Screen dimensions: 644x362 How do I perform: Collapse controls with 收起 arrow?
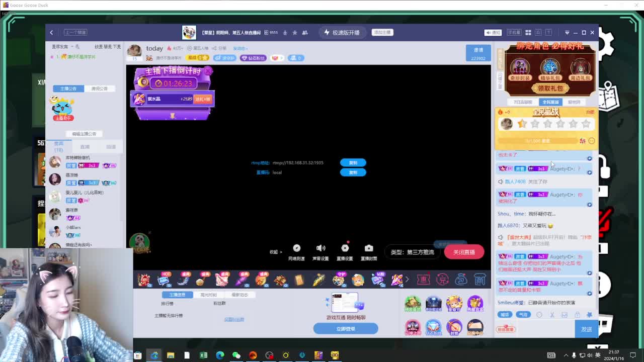(276, 252)
